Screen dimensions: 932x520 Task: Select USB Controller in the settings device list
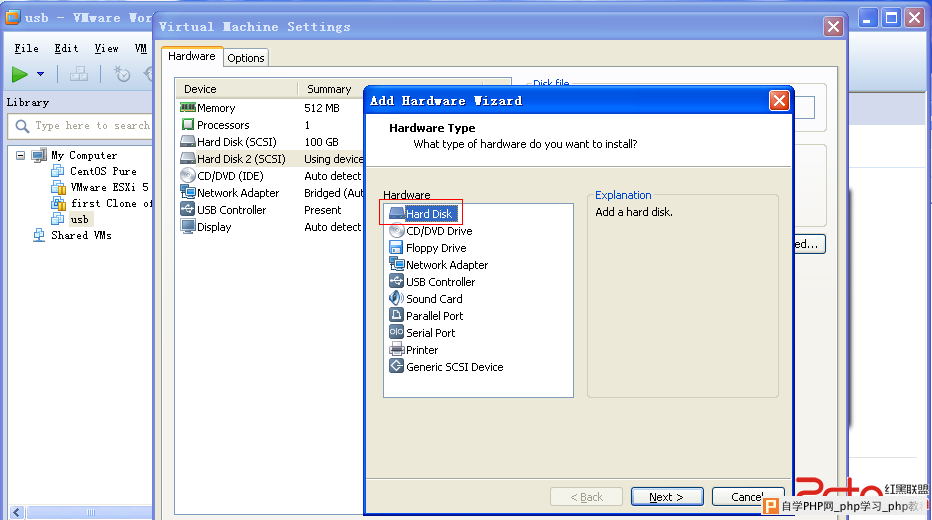(223, 210)
